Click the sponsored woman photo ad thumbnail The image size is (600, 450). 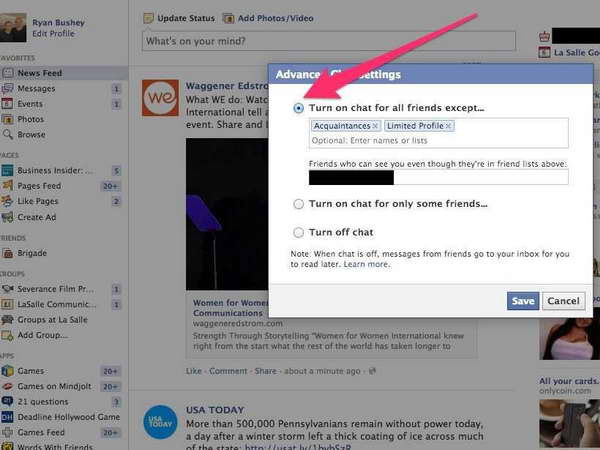[569, 340]
